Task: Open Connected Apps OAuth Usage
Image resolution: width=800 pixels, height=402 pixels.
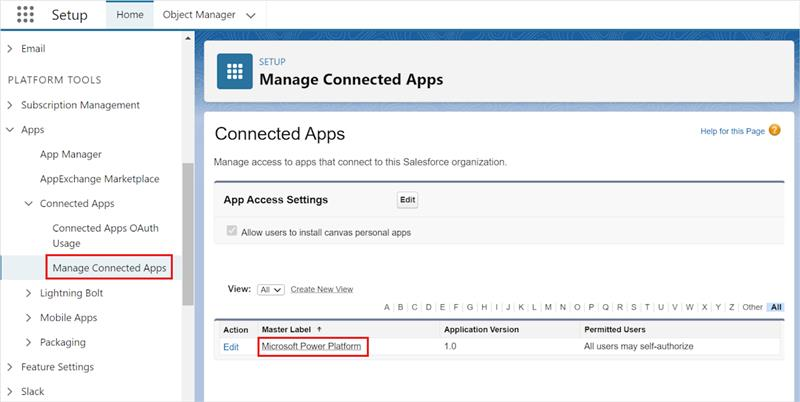Action: point(106,235)
